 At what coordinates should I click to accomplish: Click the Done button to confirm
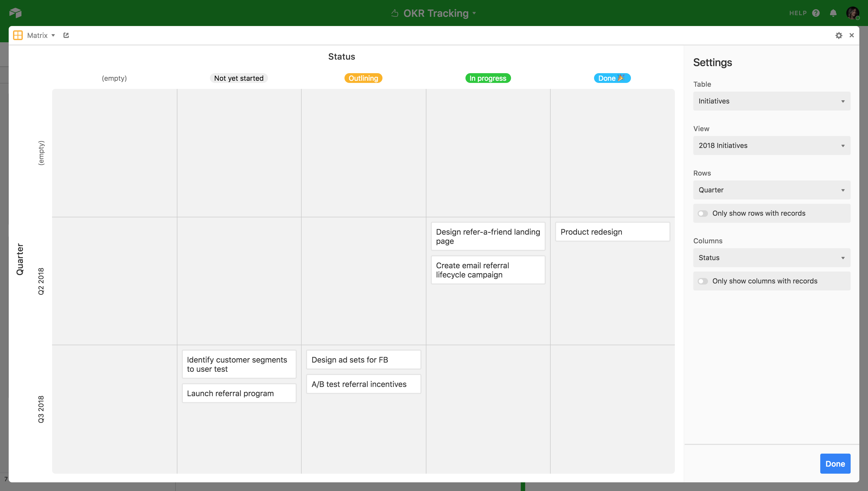point(835,464)
